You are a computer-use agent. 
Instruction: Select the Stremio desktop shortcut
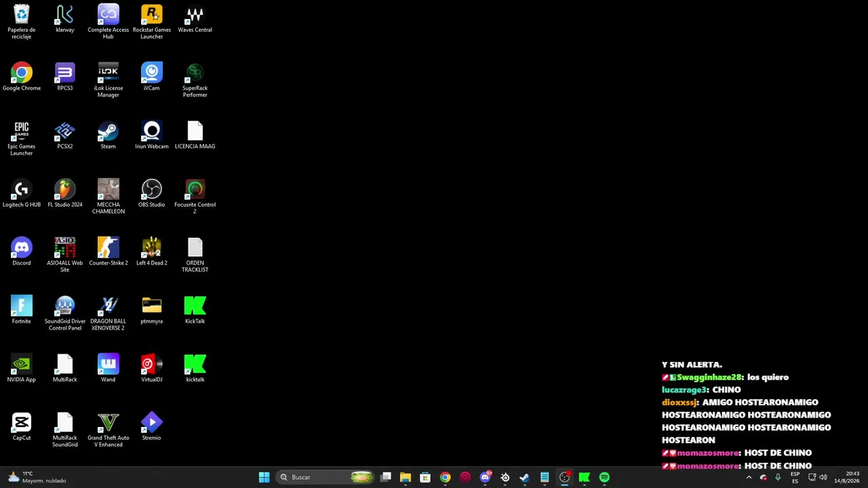[152, 427]
